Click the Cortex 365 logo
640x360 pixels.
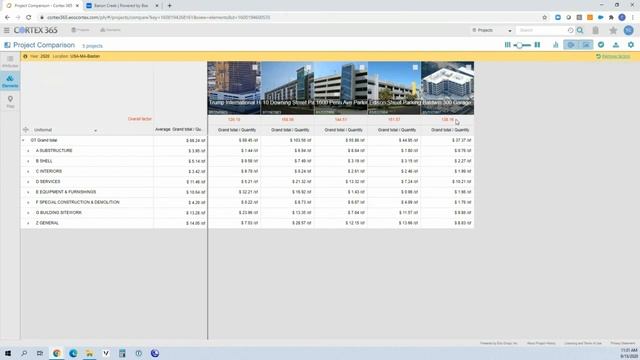click(x=36, y=30)
